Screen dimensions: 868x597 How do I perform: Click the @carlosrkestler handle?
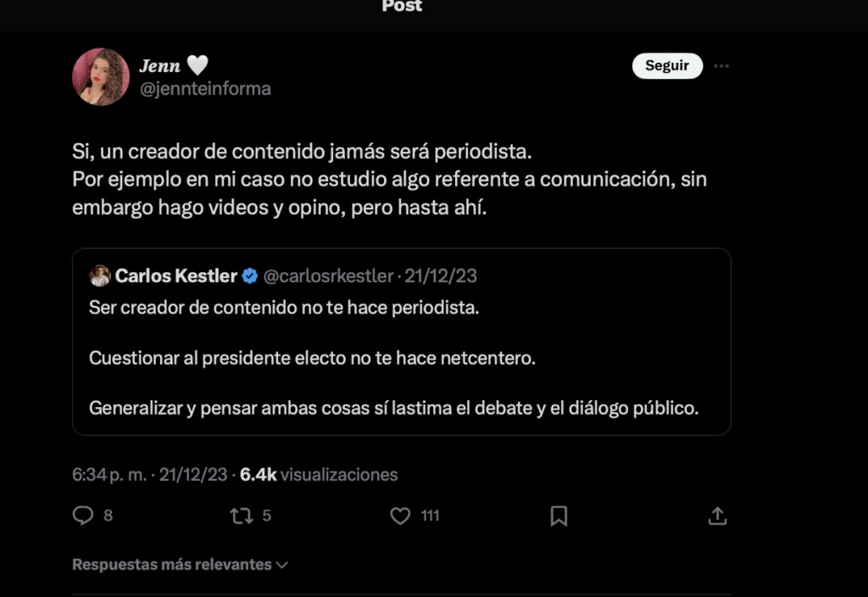(x=329, y=276)
